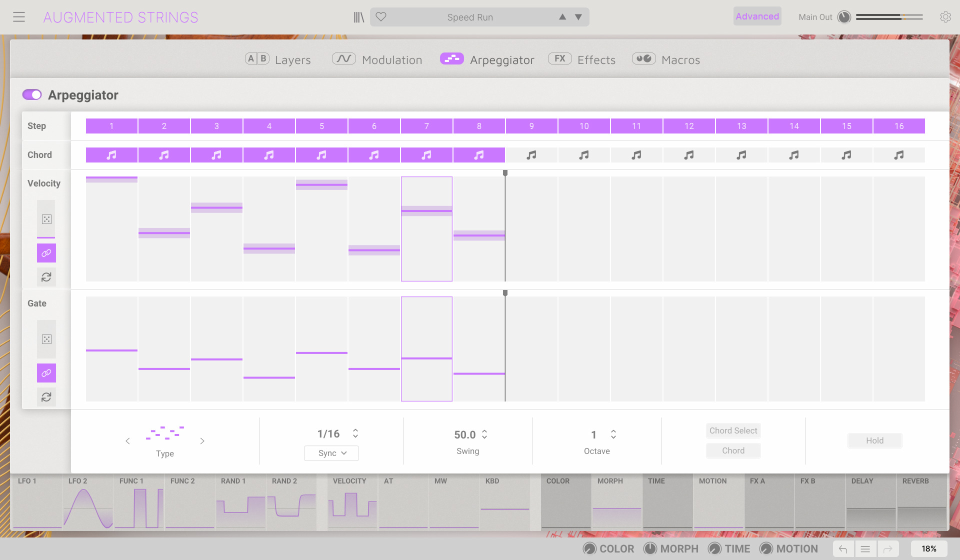Randomize Gate with dice icon
This screenshot has height=560, width=960.
tap(46, 339)
